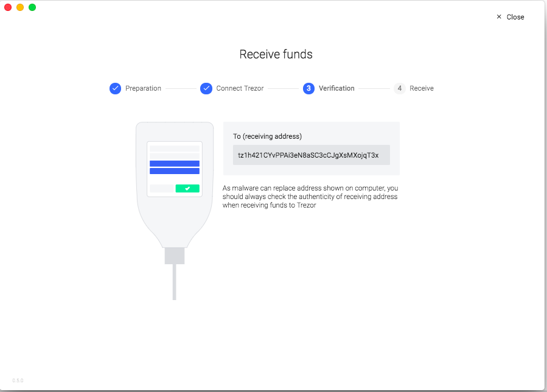Click the Preparation step checkmark circle

click(115, 88)
